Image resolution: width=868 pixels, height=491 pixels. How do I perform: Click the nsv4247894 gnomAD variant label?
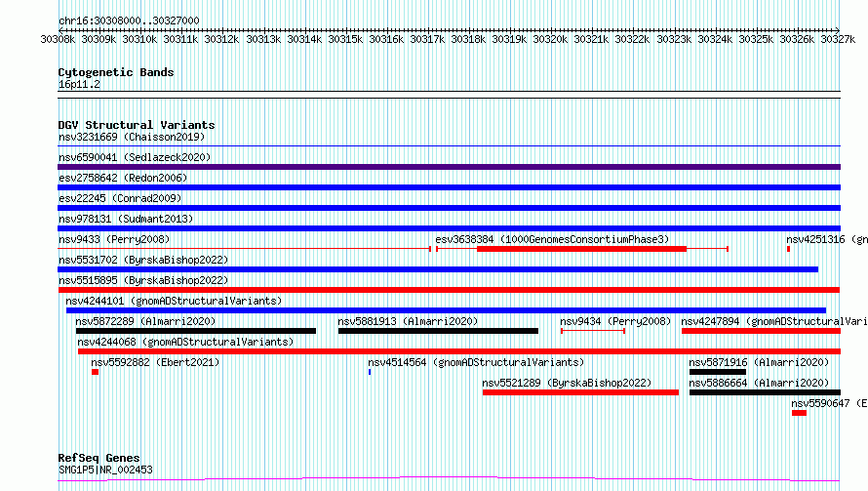pos(774,321)
